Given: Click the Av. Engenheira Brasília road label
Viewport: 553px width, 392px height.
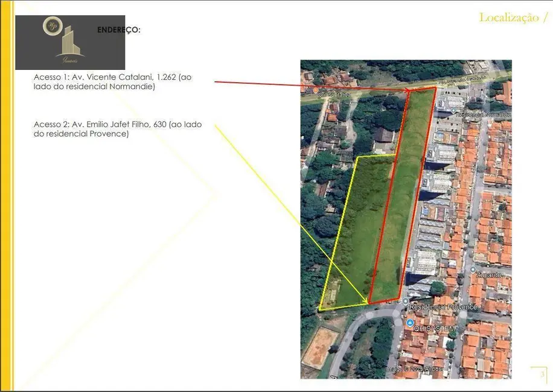Looking at the screenshot, I should pos(461,80).
